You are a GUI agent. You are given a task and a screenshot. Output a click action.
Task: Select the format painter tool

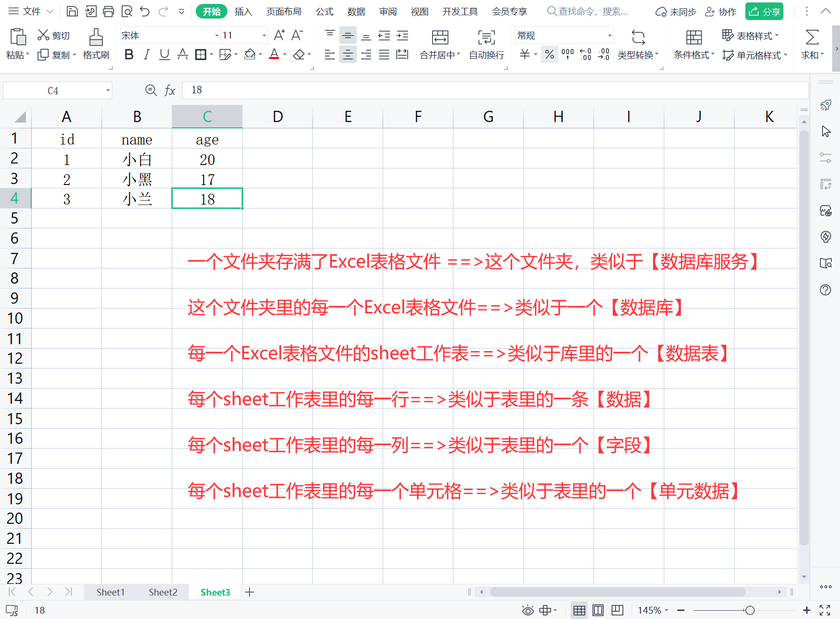click(x=96, y=44)
